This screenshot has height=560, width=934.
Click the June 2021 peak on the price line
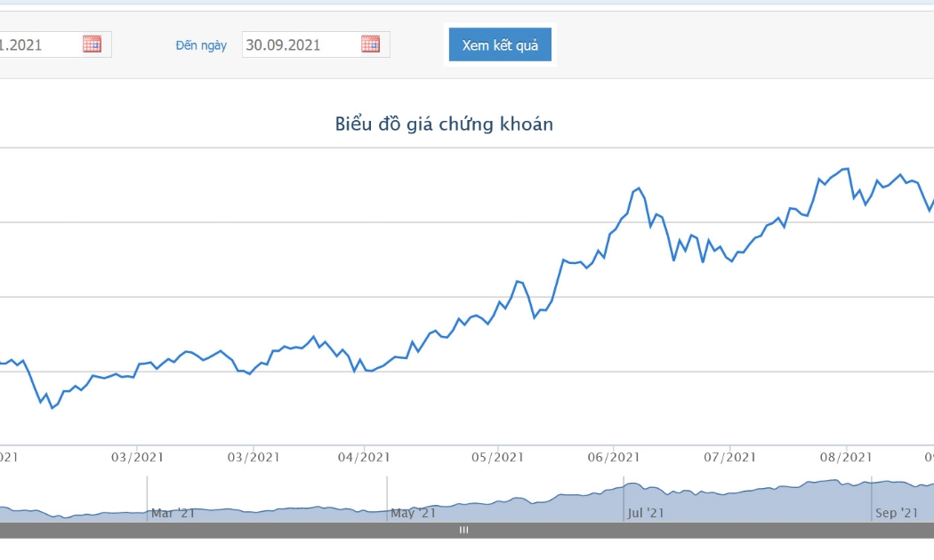click(x=639, y=188)
